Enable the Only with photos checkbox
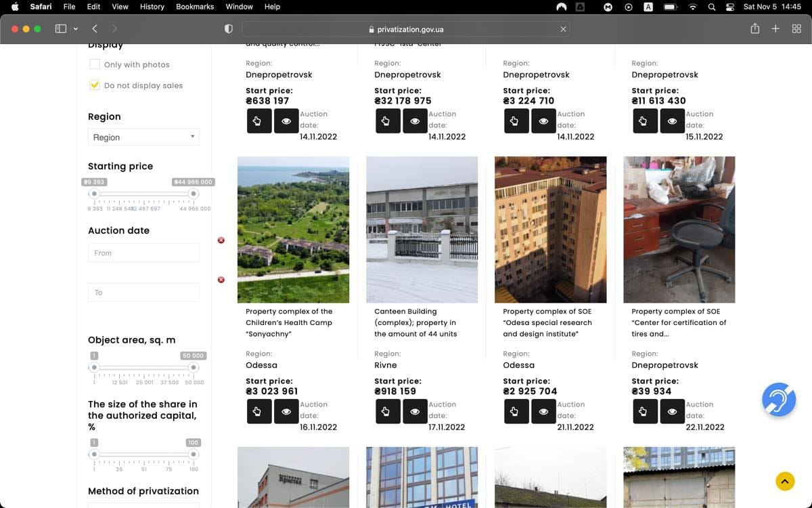Viewport: 812px width, 508px height. click(x=95, y=64)
